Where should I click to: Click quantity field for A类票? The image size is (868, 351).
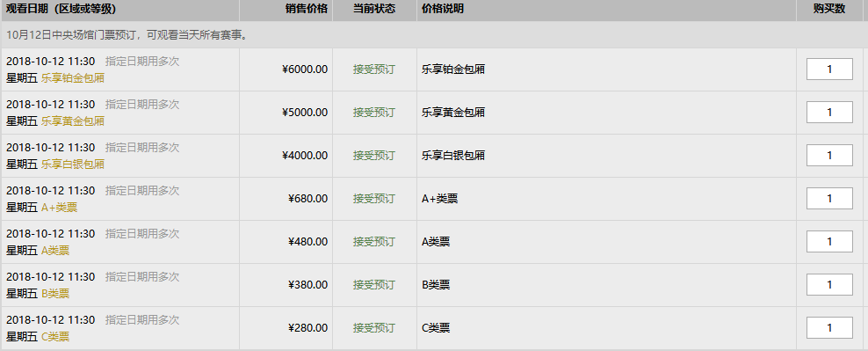point(829,242)
